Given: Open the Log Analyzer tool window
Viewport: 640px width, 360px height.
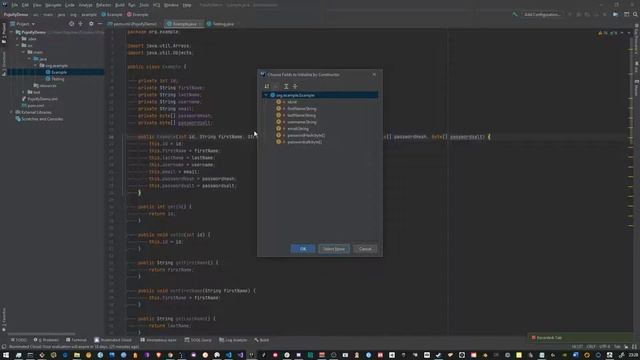Looking at the screenshot, I should click(x=233, y=340).
